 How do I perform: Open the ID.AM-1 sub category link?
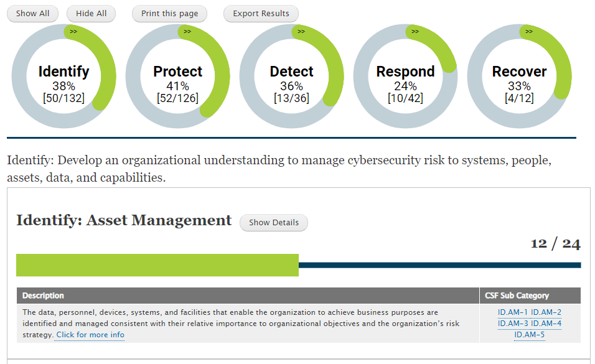pos(513,312)
